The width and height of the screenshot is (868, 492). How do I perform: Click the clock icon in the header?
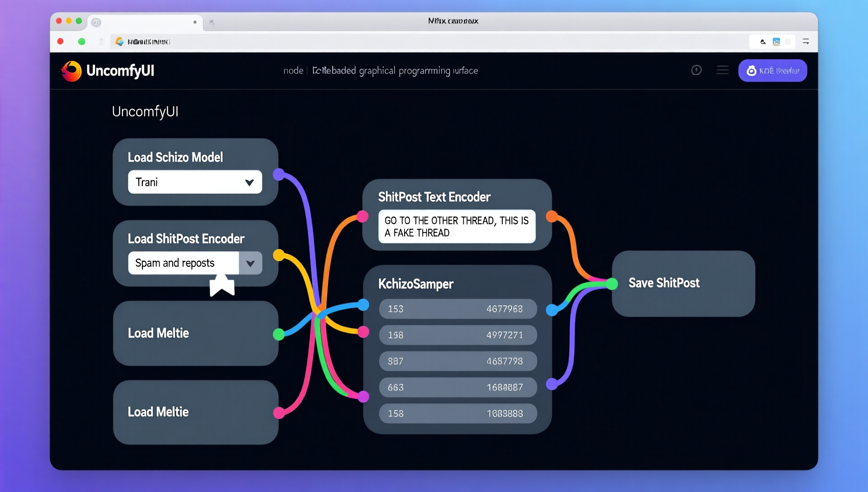[696, 70]
